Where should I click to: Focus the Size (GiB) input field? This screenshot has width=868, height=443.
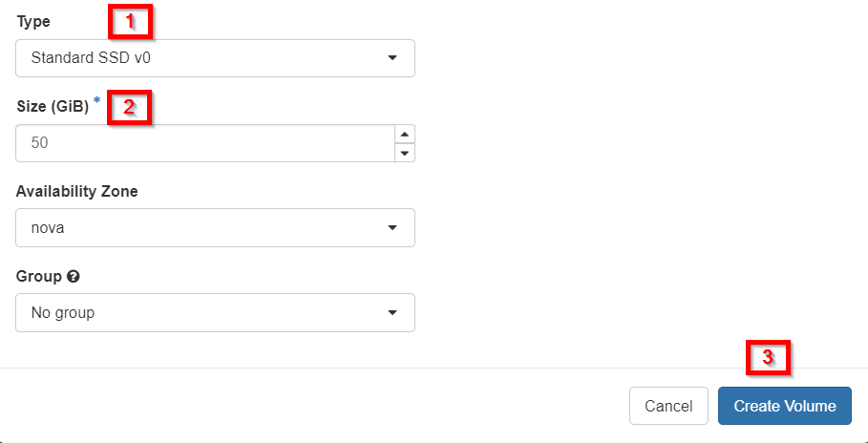[204, 143]
